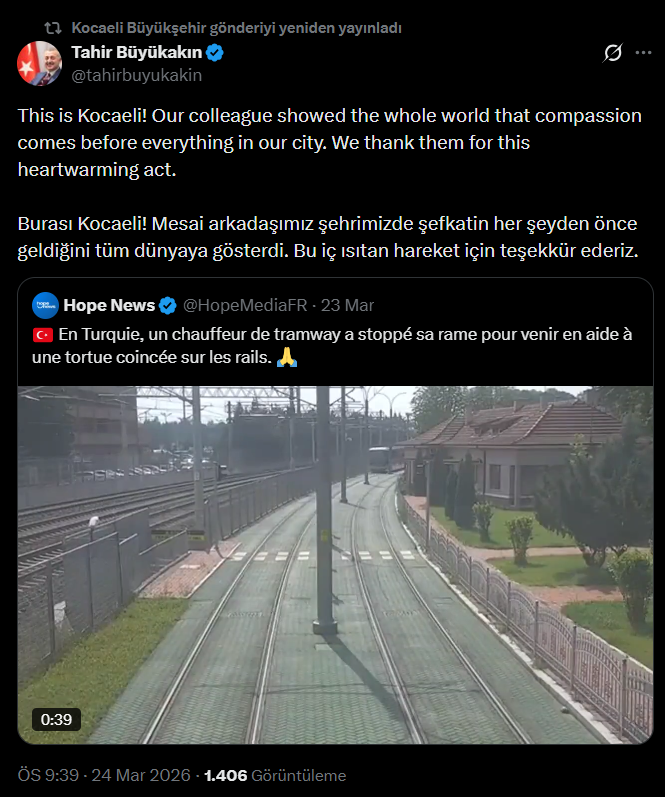This screenshot has height=797, width=665.
Task: Open the ÖS 9:39 · 24 Mar 2026 timestamp
Action: [x=104, y=775]
